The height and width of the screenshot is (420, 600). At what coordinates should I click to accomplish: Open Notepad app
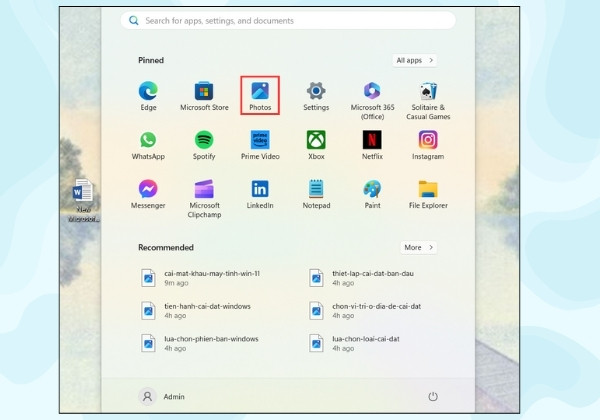tap(316, 194)
